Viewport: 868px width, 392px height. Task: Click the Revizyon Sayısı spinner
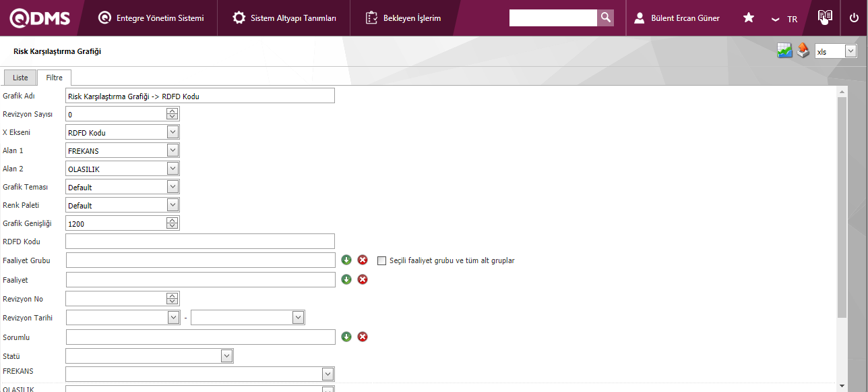point(173,114)
